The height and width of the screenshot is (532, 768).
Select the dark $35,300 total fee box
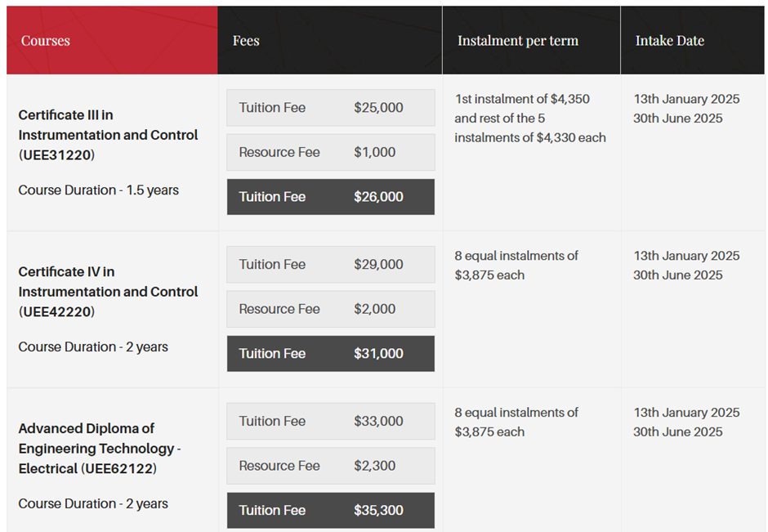pos(330,511)
